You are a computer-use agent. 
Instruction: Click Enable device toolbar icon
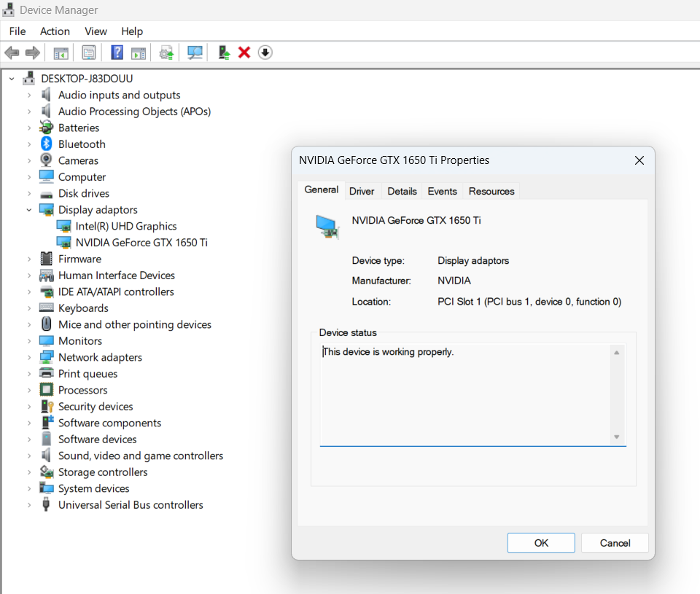point(224,52)
